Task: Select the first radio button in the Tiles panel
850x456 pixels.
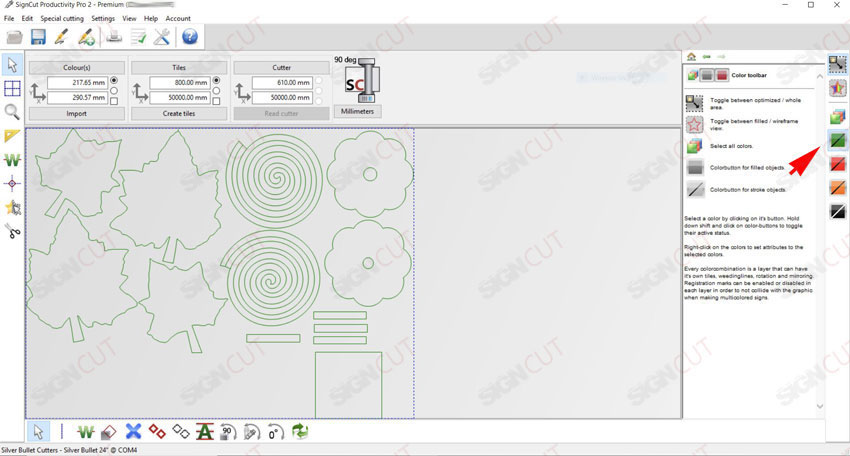Action: coord(216,80)
